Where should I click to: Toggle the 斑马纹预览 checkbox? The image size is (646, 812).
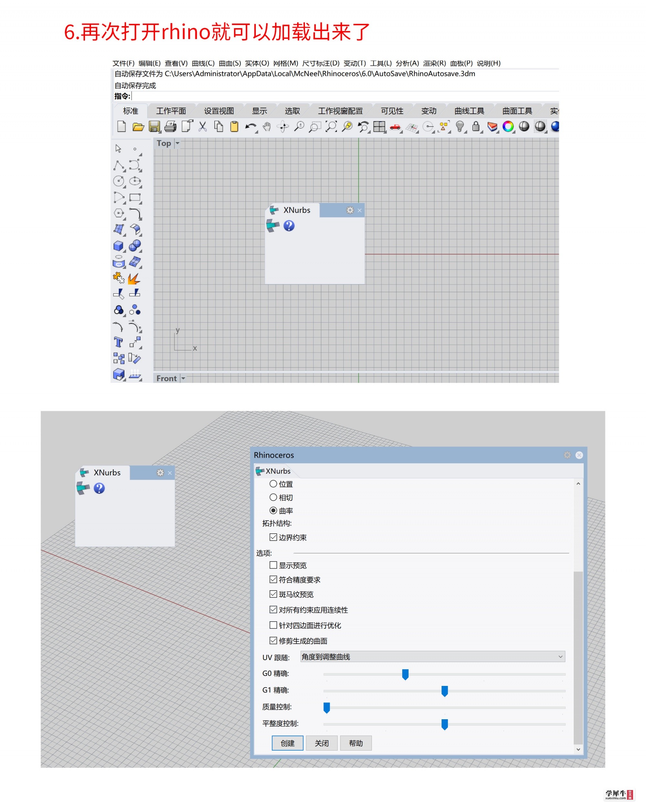pyautogui.click(x=273, y=594)
